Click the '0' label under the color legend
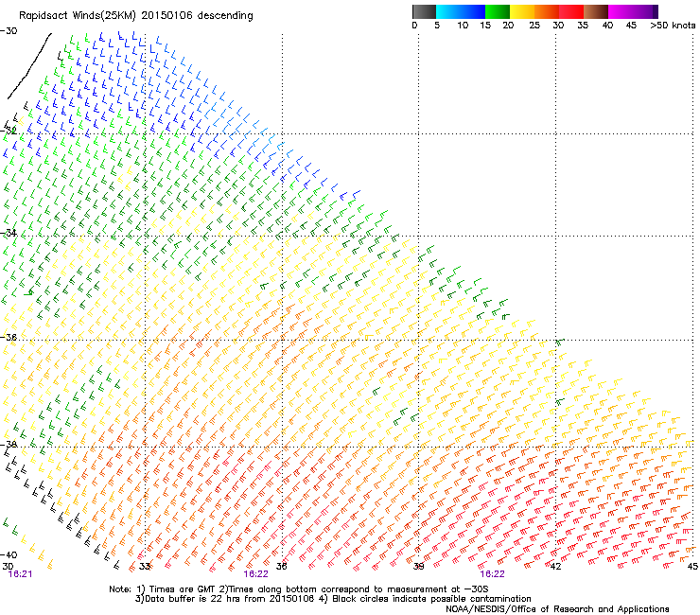This screenshot has height=615, width=700. point(414,26)
